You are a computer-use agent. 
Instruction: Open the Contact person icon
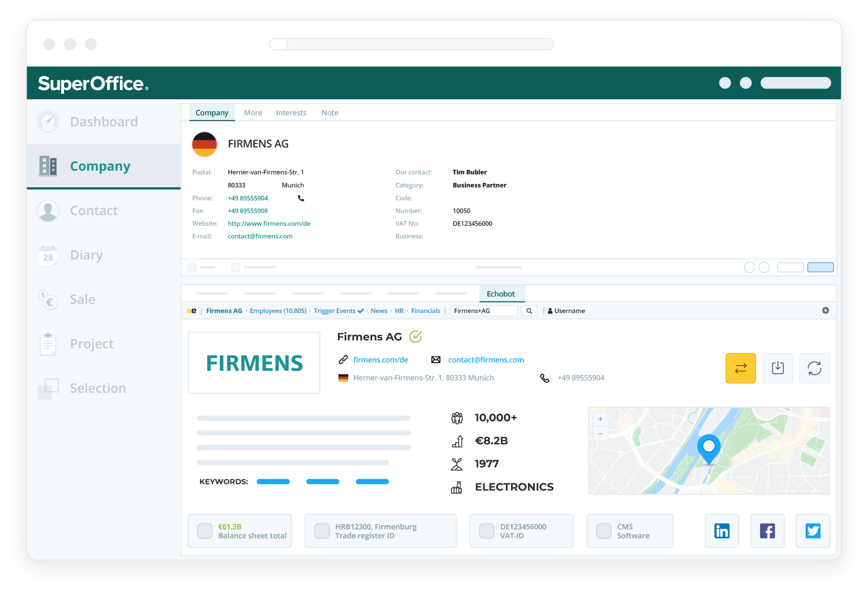pos(48,211)
